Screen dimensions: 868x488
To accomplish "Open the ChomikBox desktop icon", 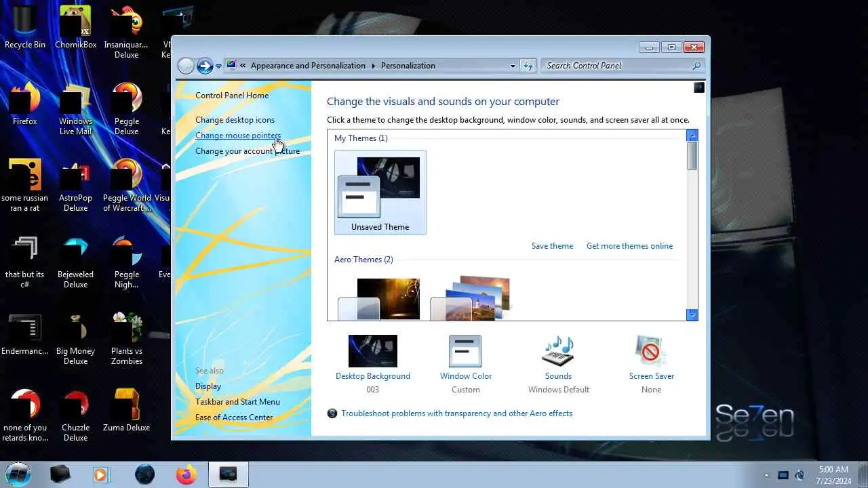I will point(75,27).
